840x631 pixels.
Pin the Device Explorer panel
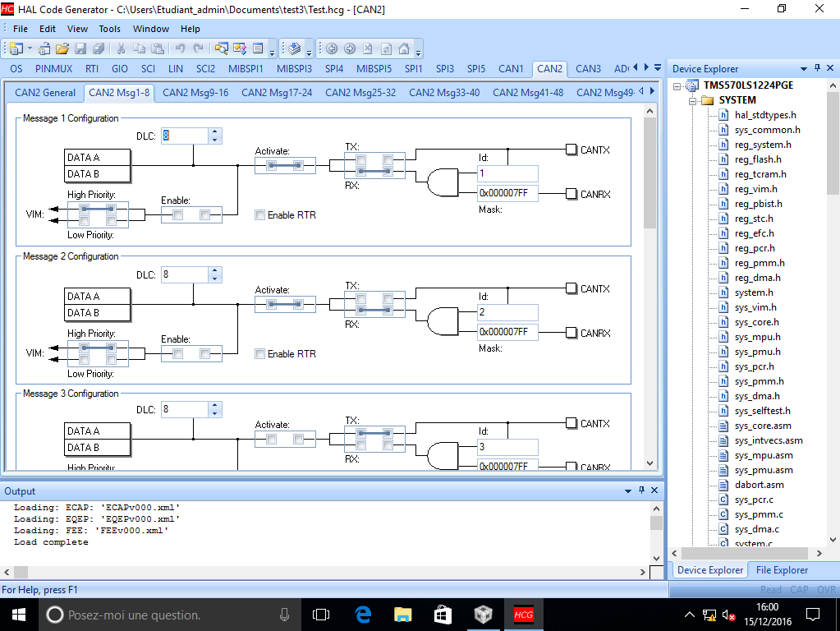[817, 69]
